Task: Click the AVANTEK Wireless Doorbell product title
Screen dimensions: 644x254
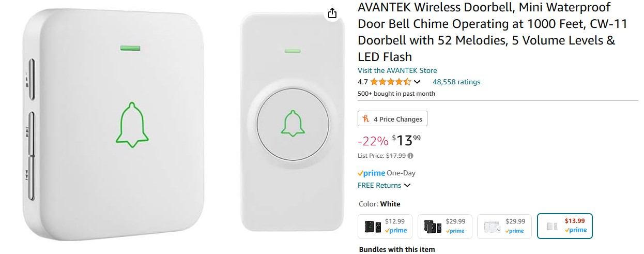Action: pos(486,32)
